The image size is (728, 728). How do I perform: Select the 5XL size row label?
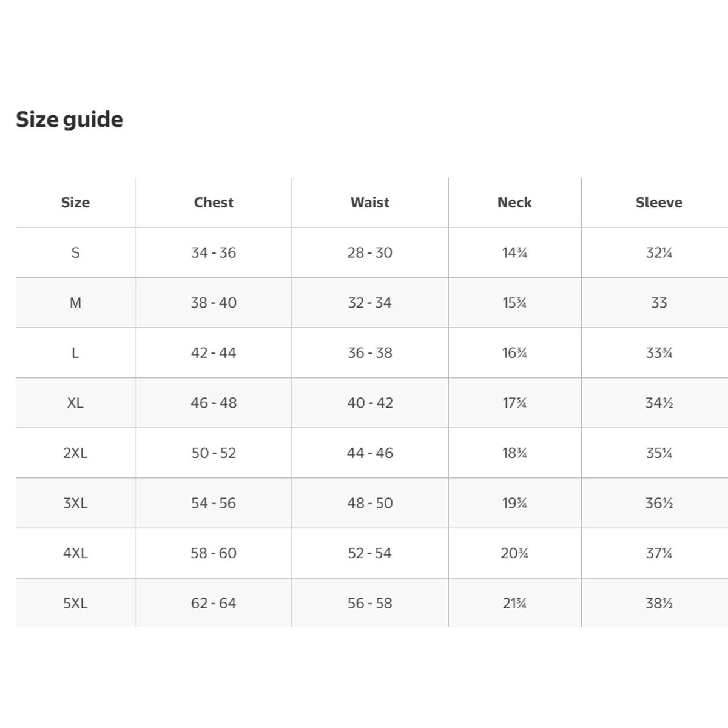(x=75, y=604)
